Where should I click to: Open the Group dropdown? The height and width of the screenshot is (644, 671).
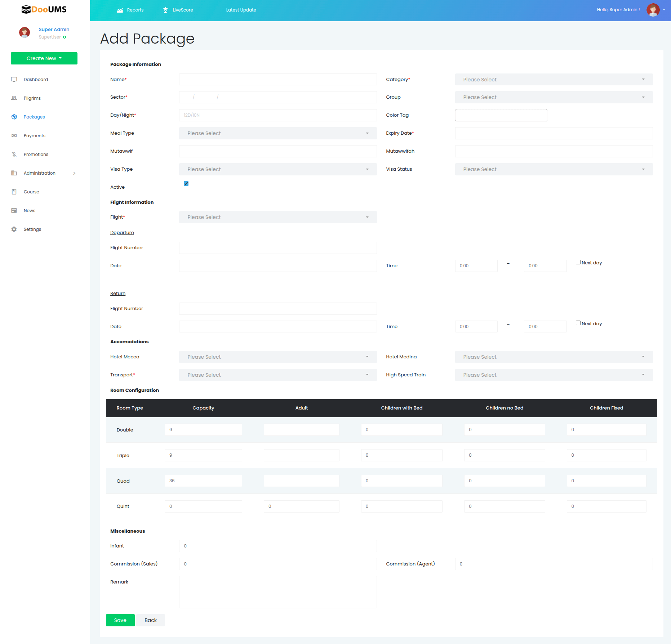pos(554,97)
